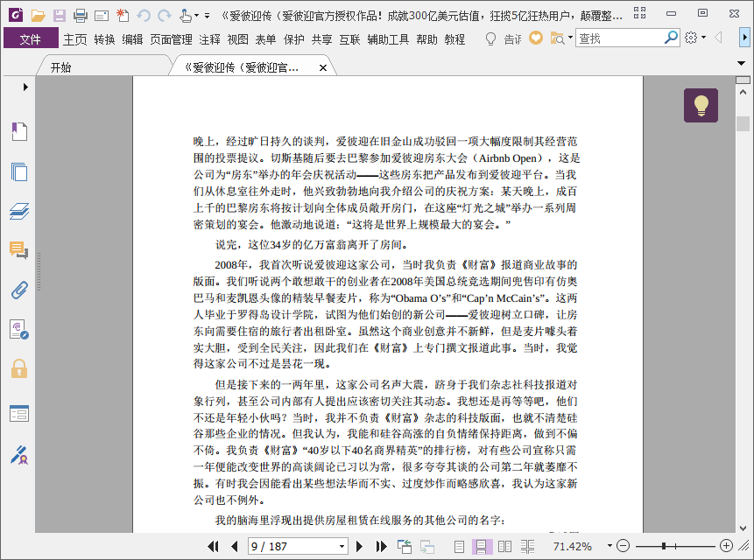The height and width of the screenshot is (560, 754).
Task: Expand the ribbon right scroll arrow
Action: 745,38
